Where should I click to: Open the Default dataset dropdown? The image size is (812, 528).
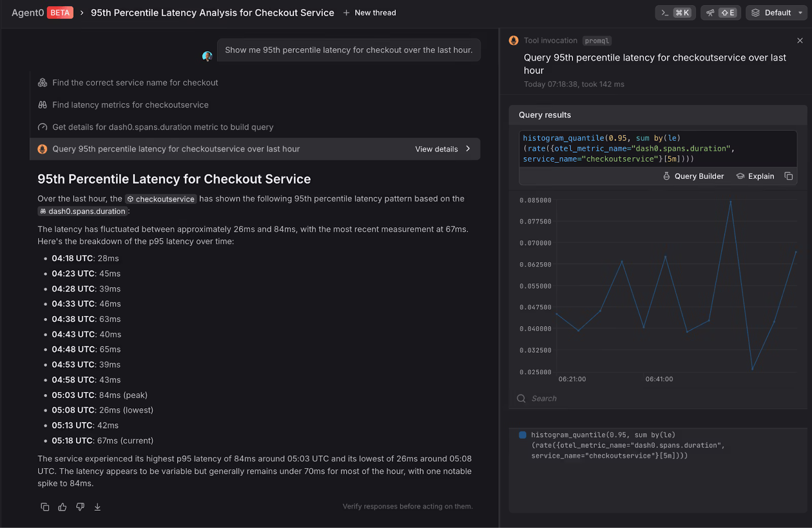point(776,13)
